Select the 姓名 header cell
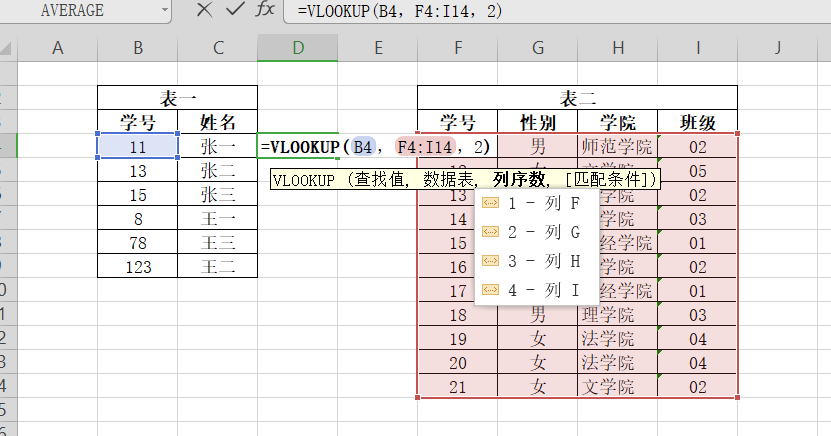This screenshot has height=436, width=831. [218, 122]
